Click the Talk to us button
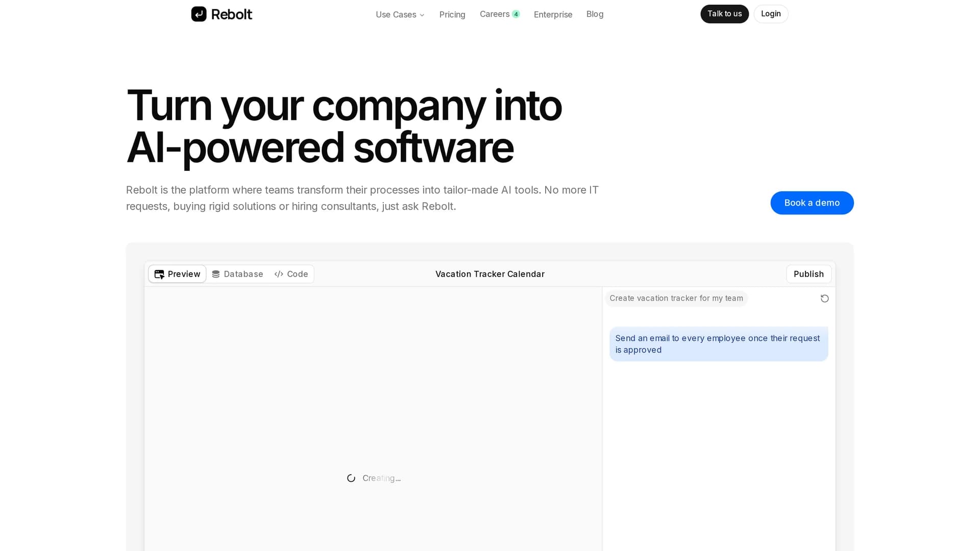The height and width of the screenshot is (551, 980). point(724,14)
